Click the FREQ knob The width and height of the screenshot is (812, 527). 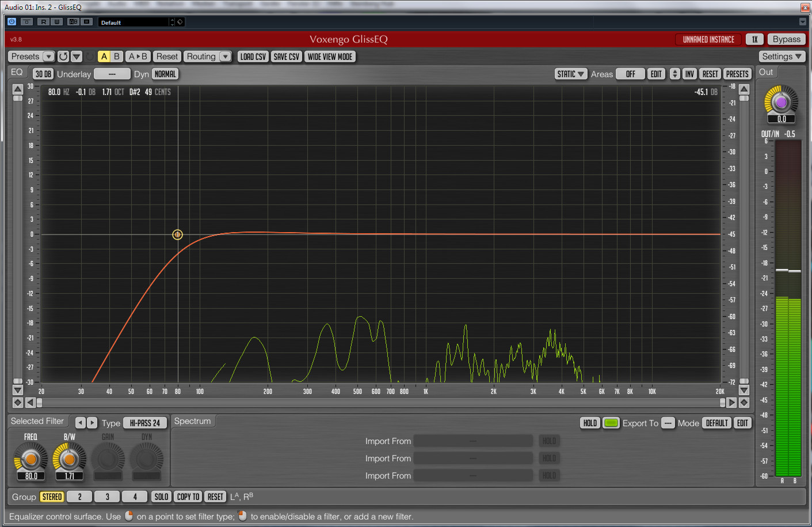31,459
